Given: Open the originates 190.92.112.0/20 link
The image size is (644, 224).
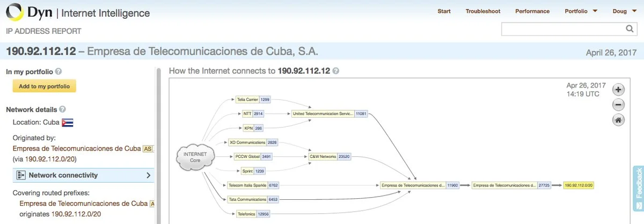Looking at the screenshot, I should (76, 214).
